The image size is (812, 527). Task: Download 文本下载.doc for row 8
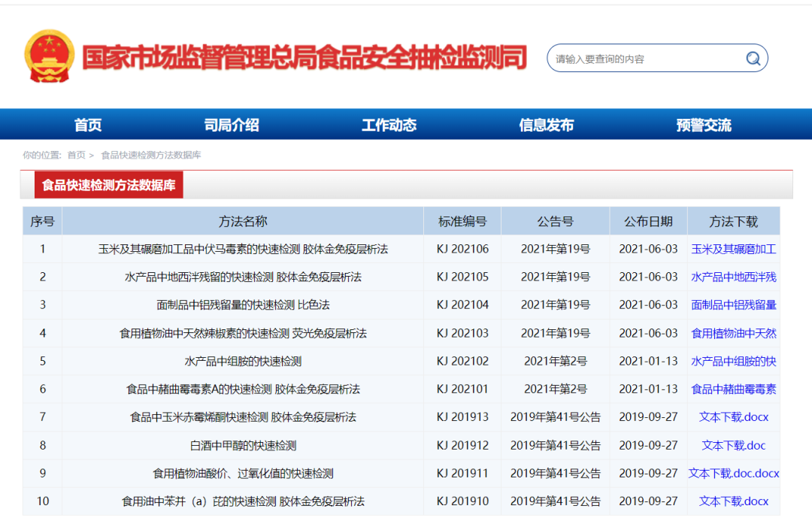(733, 445)
